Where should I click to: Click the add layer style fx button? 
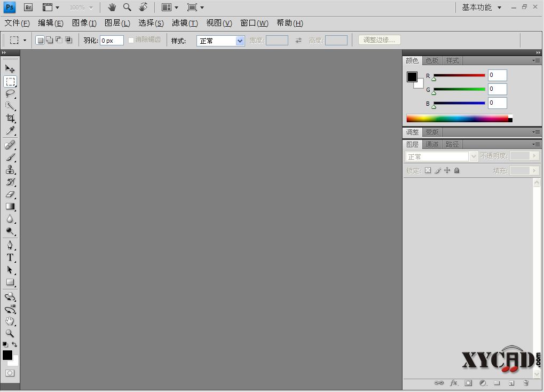[x=453, y=383]
